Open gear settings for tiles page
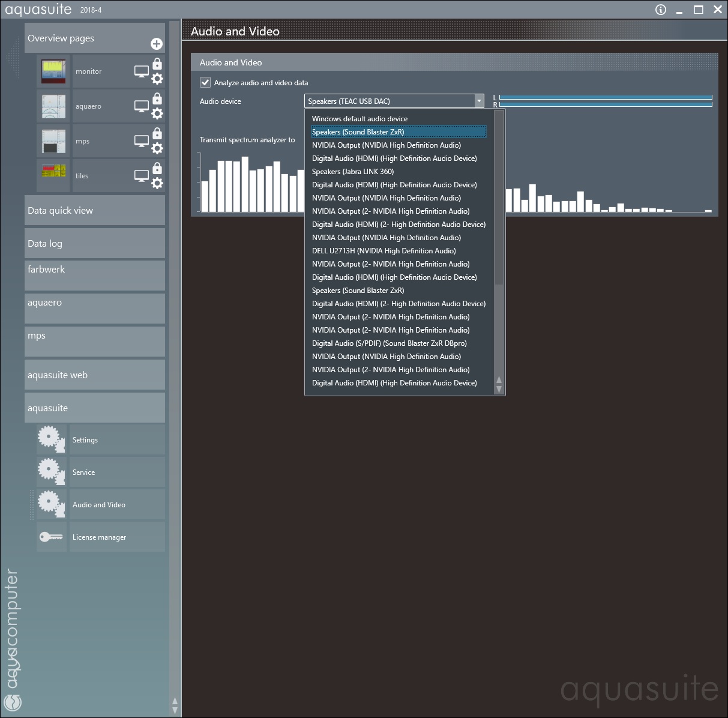Screen dimensions: 728x718 point(157,183)
